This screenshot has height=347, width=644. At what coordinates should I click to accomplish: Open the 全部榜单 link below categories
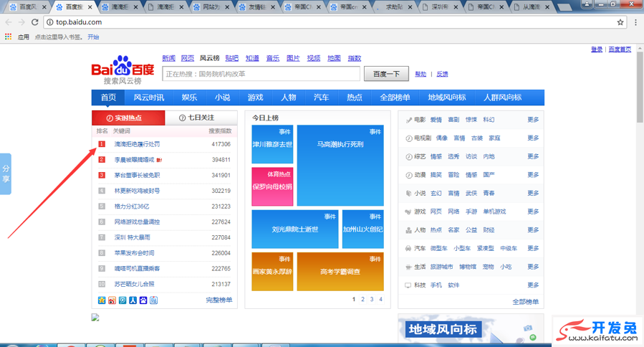coord(525,302)
